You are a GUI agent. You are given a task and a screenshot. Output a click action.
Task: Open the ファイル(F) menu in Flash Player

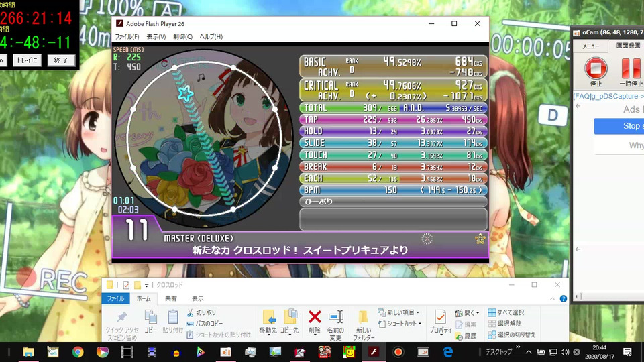pyautogui.click(x=127, y=36)
